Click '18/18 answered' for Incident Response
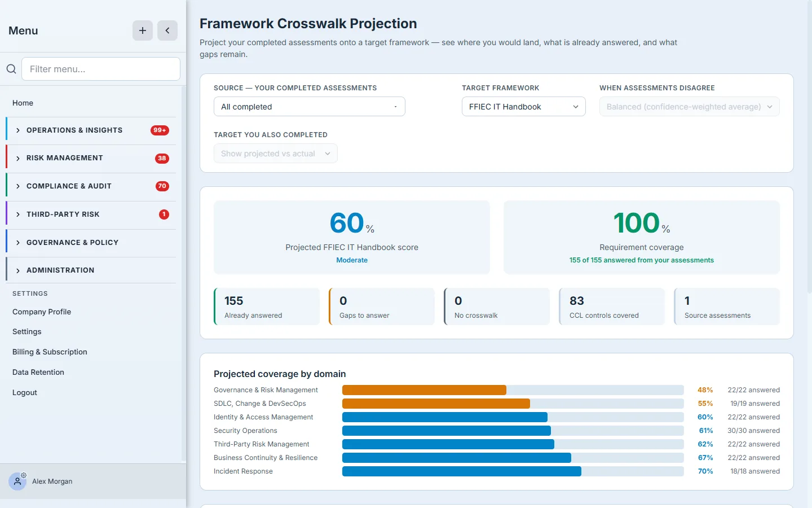This screenshot has height=508, width=812. coord(755,471)
